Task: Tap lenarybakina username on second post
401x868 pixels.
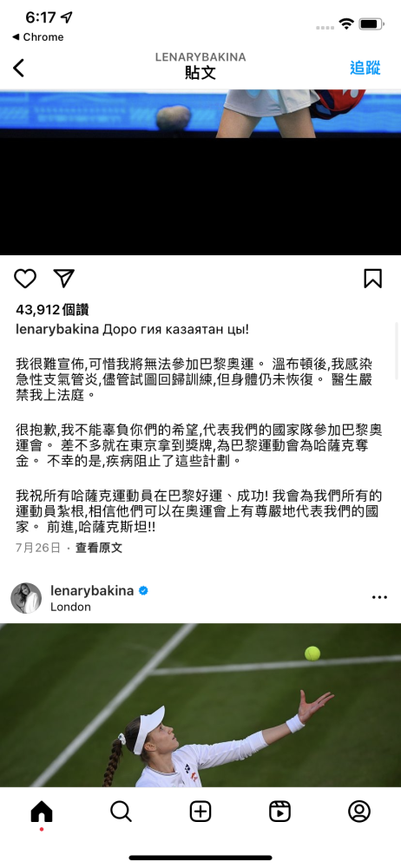Action: (x=92, y=590)
